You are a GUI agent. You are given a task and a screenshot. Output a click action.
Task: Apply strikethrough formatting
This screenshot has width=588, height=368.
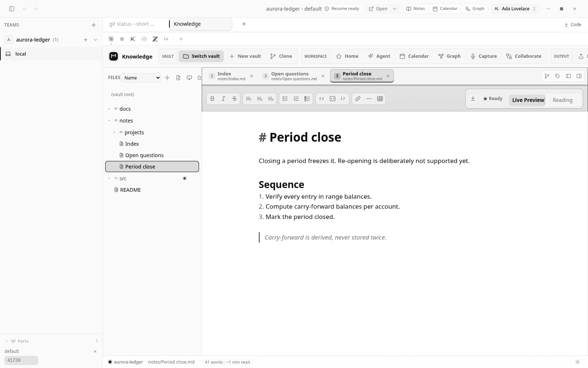(234, 99)
